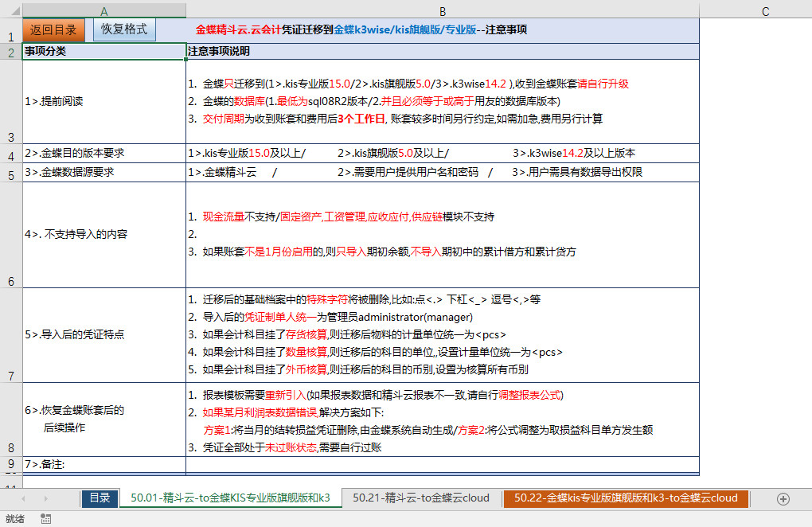The height and width of the screenshot is (527, 812).
Task: Open the 50.21-精斗云-to金蝶云cloud sheet tab
Action: pos(421,498)
